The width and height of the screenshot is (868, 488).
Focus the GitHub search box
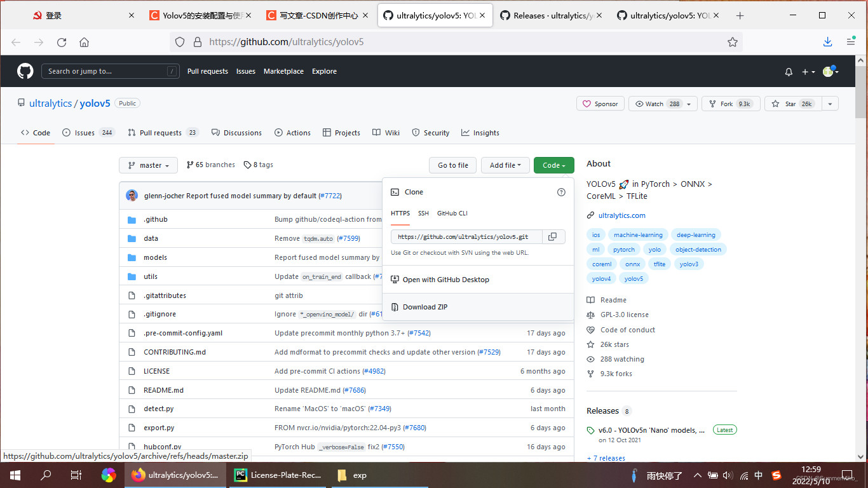click(110, 71)
